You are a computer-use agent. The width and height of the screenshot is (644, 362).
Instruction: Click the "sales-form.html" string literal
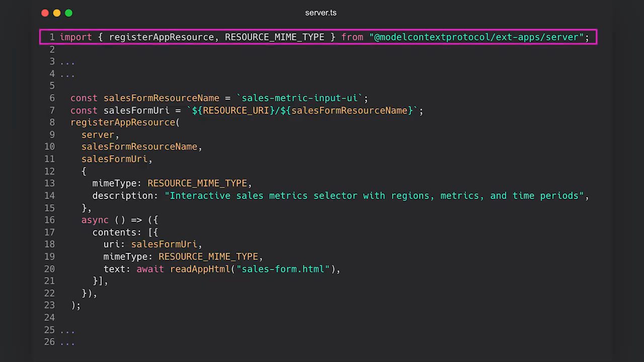(283, 269)
